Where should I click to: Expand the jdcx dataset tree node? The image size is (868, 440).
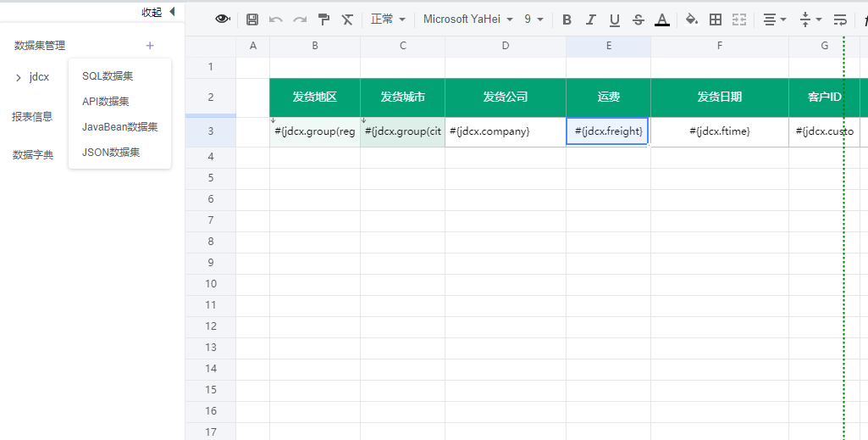pyautogui.click(x=19, y=78)
